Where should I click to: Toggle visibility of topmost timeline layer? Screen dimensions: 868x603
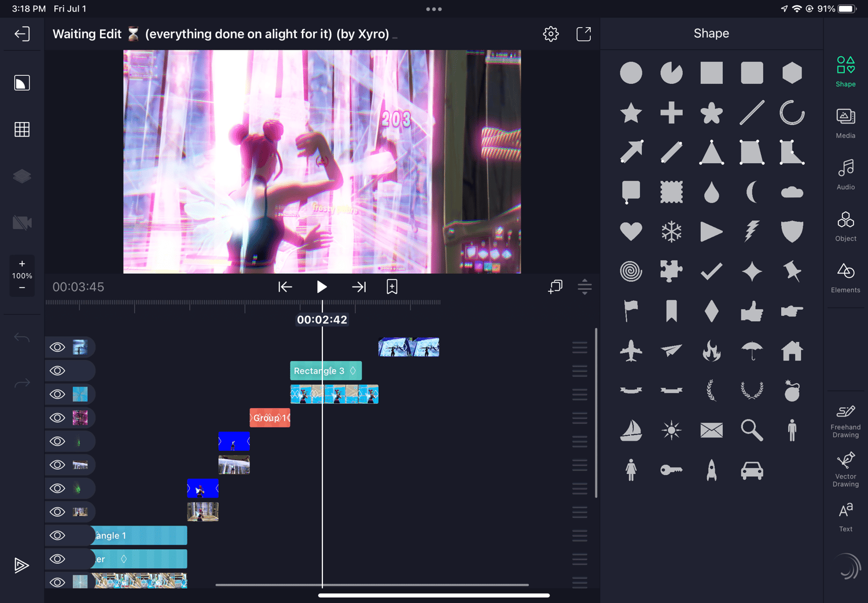pyautogui.click(x=57, y=347)
